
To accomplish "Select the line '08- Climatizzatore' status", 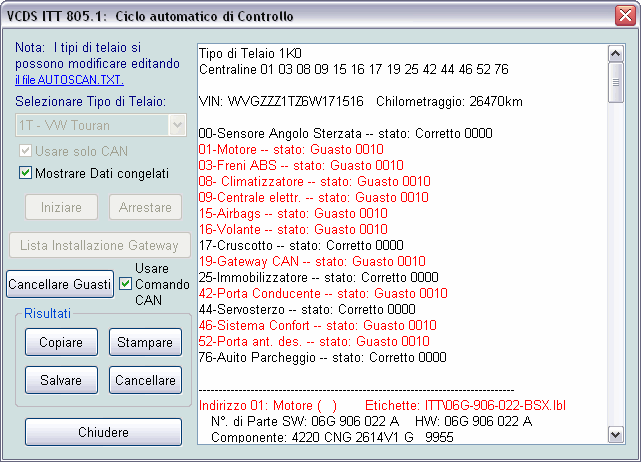I will click(x=314, y=181).
